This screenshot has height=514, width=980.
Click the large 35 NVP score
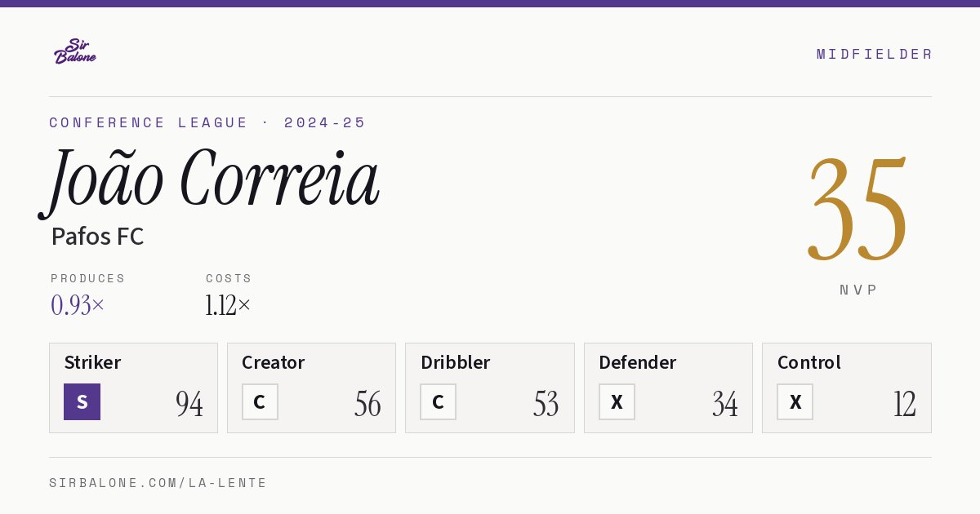pyautogui.click(x=857, y=210)
